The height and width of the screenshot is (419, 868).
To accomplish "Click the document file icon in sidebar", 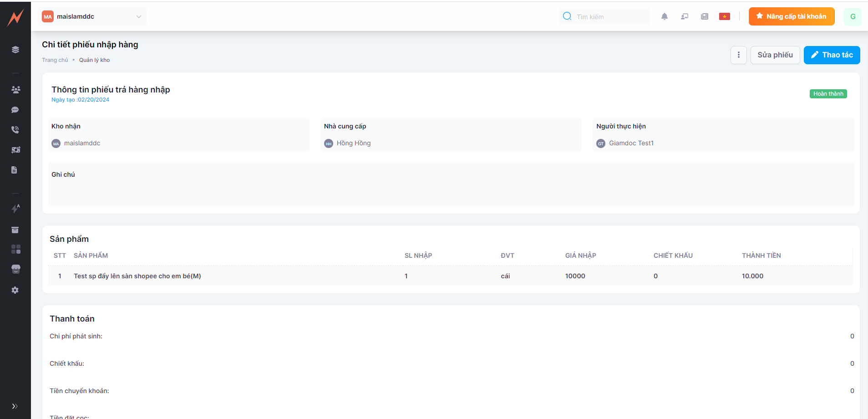I will tap(15, 170).
